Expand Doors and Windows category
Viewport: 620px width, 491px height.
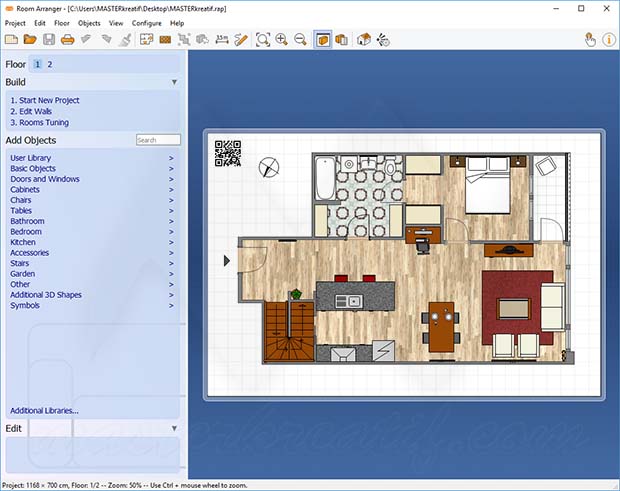tap(92, 179)
